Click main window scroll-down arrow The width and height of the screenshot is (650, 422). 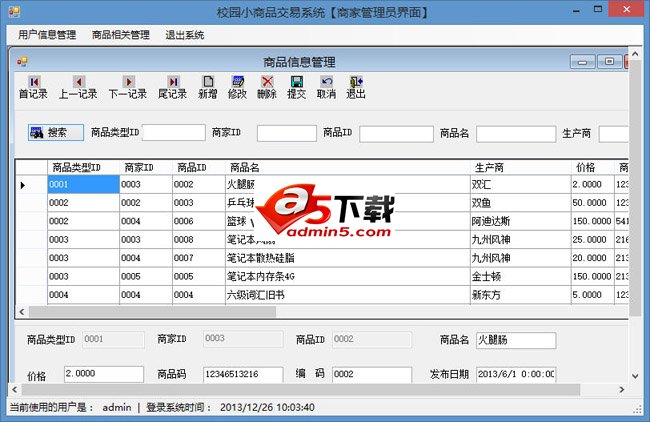click(635, 376)
